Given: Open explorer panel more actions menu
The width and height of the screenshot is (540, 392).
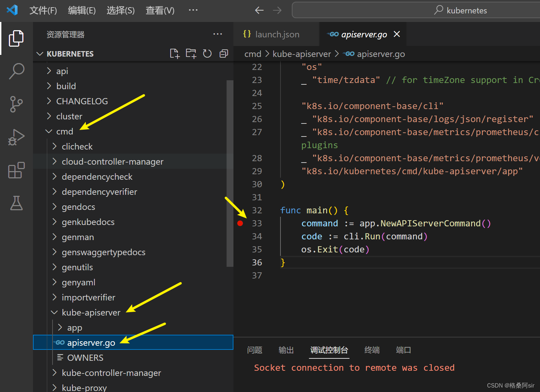Looking at the screenshot, I should [x=218, y=34].
